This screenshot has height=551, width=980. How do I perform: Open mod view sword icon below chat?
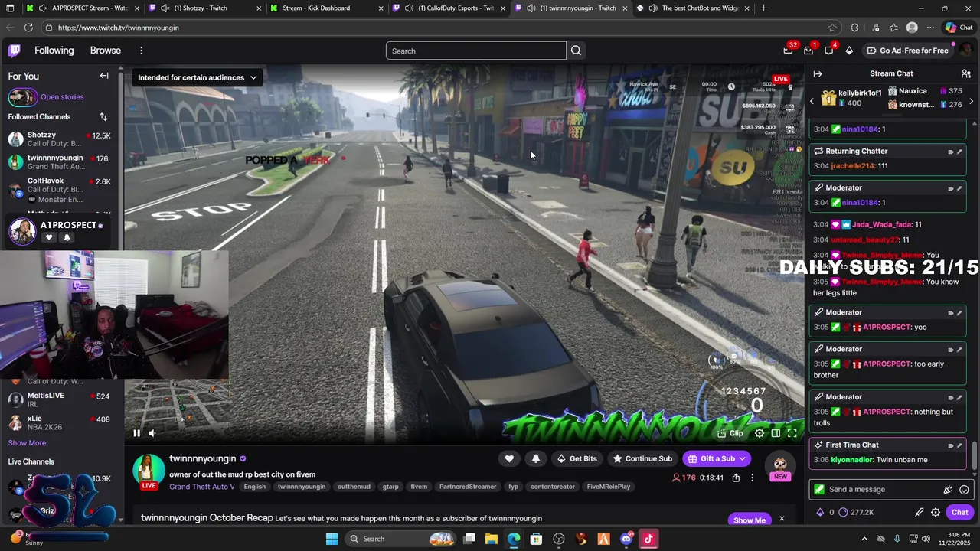click(920, 512)
